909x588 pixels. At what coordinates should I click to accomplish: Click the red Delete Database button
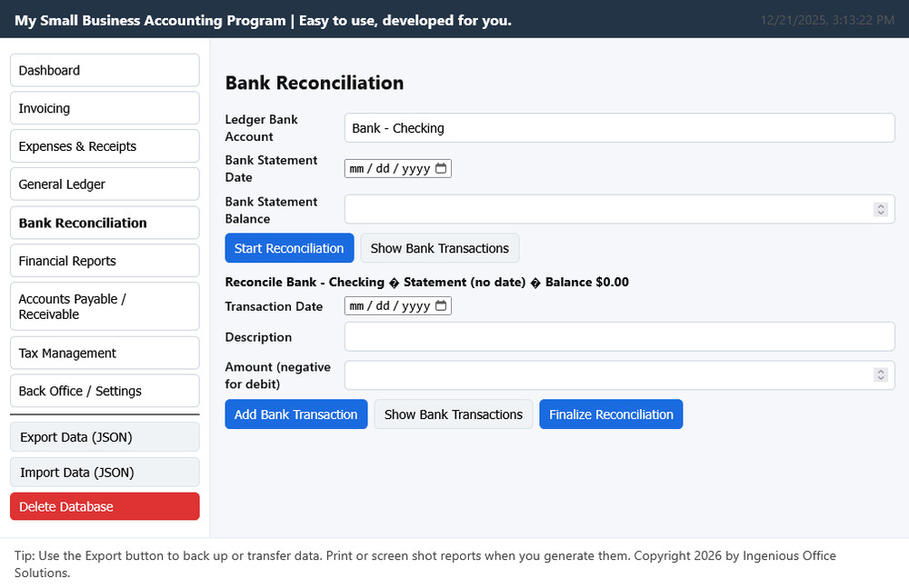pyautogui.click(x=104, y=506)
